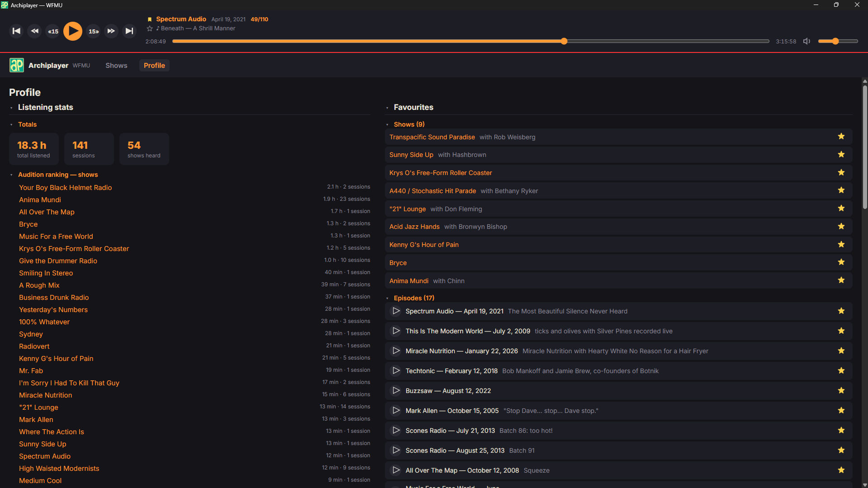Screen dimensions: 868x488
Task: Open Where The Action Is show
Action: [52, 432]
